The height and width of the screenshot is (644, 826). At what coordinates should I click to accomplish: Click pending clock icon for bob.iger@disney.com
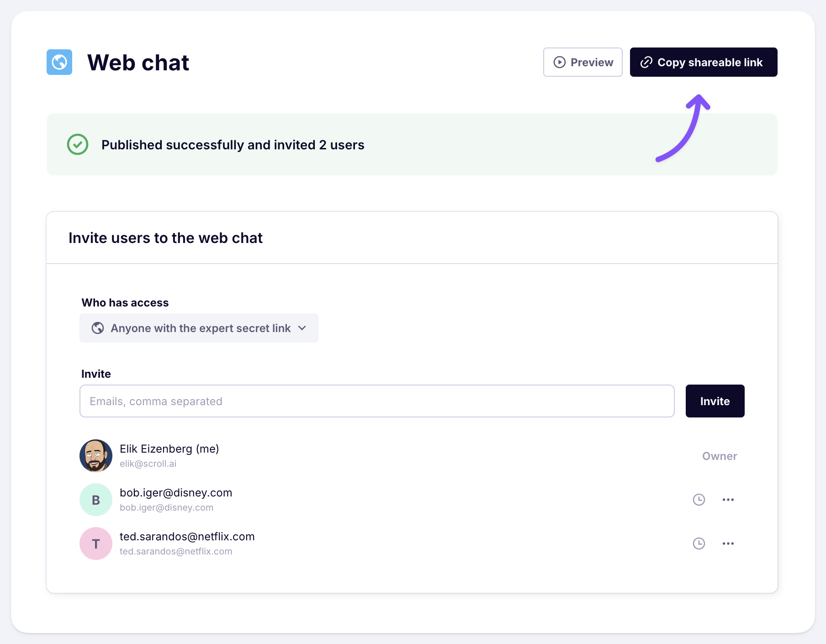699,500
